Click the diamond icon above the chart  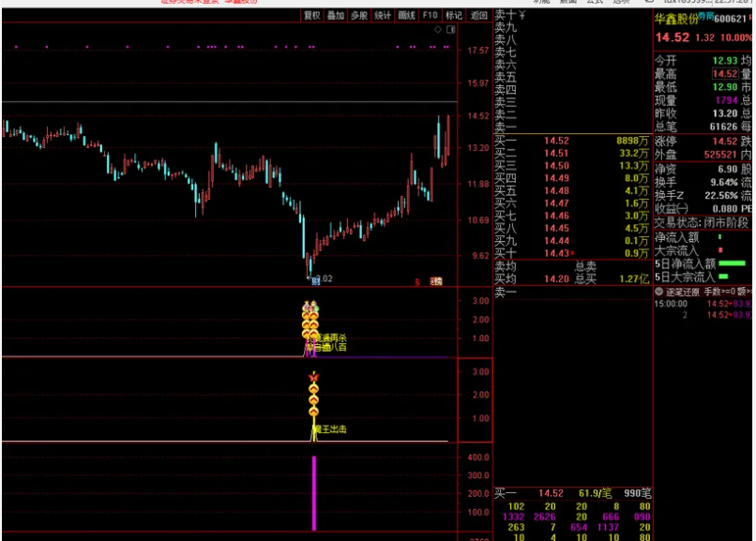coord(438,29)
